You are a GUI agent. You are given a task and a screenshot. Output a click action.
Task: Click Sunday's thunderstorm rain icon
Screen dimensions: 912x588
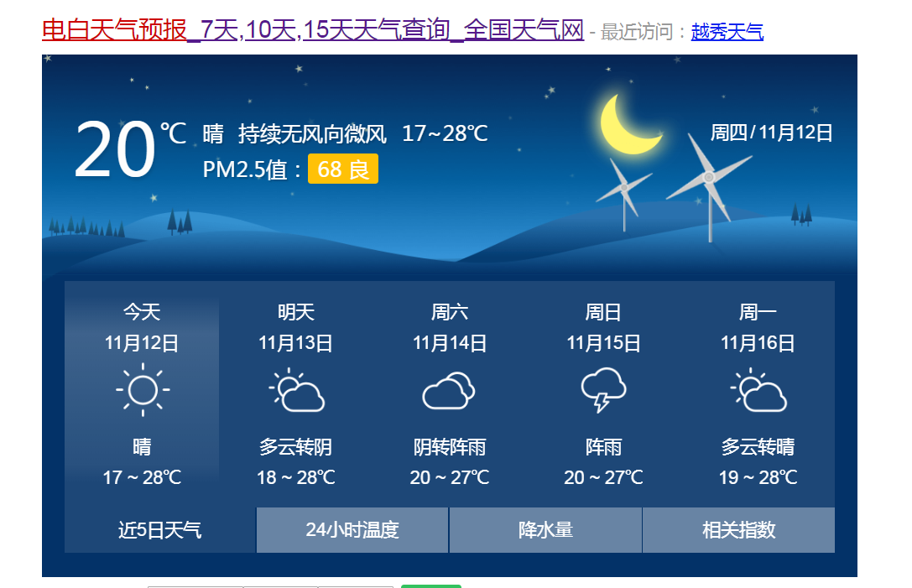point(603,391)
